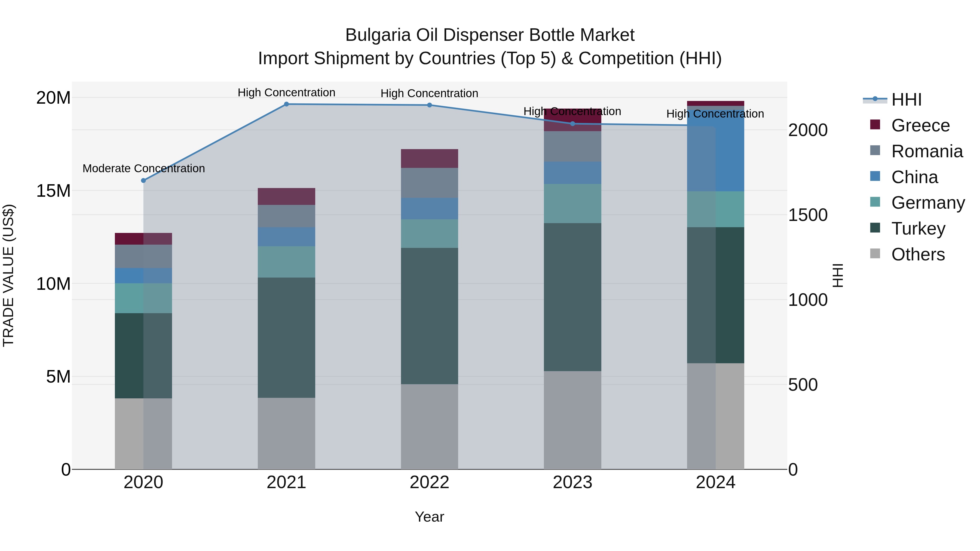Click the 'Import Shipment by Countries' subtitle line
The width and height of the screenshot is (980, 551).
[490, 59]
